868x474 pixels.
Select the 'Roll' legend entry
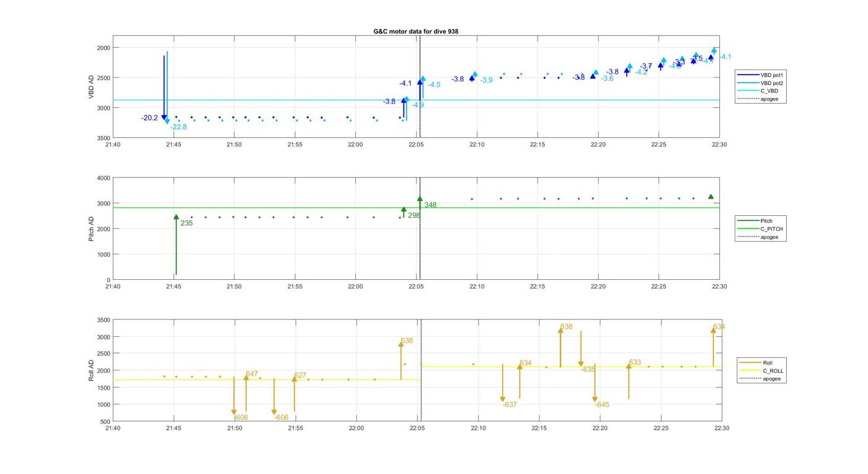pyautogui.click(x=756, y=363)
